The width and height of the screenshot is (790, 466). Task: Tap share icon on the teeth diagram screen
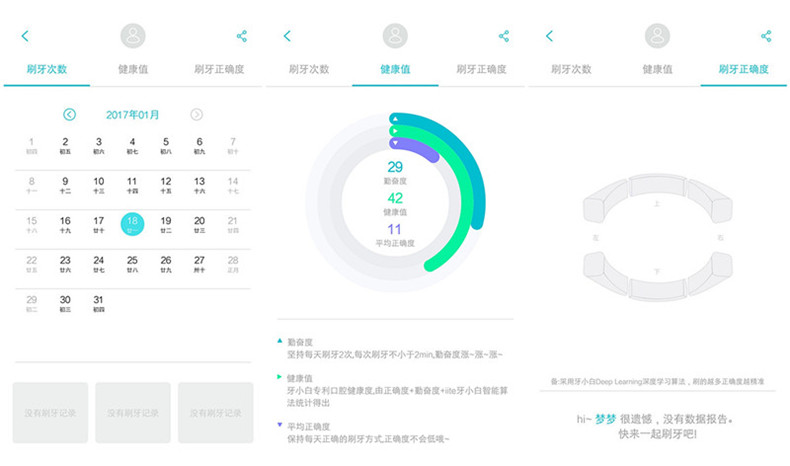[766, 36]
